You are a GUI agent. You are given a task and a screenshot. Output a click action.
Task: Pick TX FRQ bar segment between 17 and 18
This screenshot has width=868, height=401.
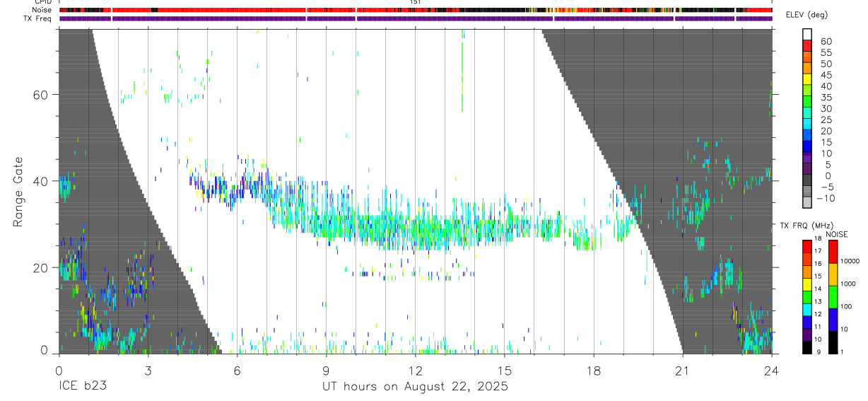(x=807, y=247)
